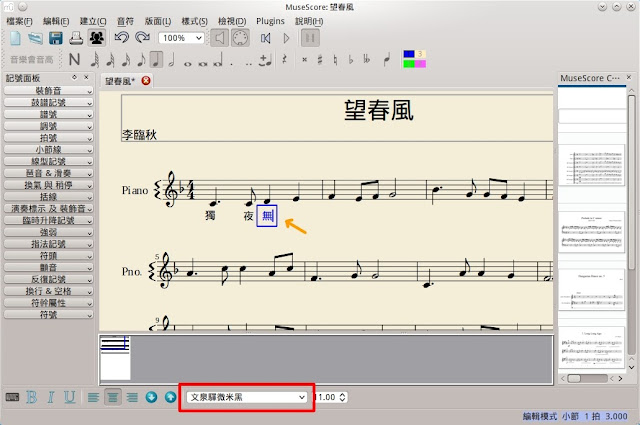The height and width of the screenshot is (425, 640).
Task: Expand the 拍號 palette
Action: click(49, 138)
